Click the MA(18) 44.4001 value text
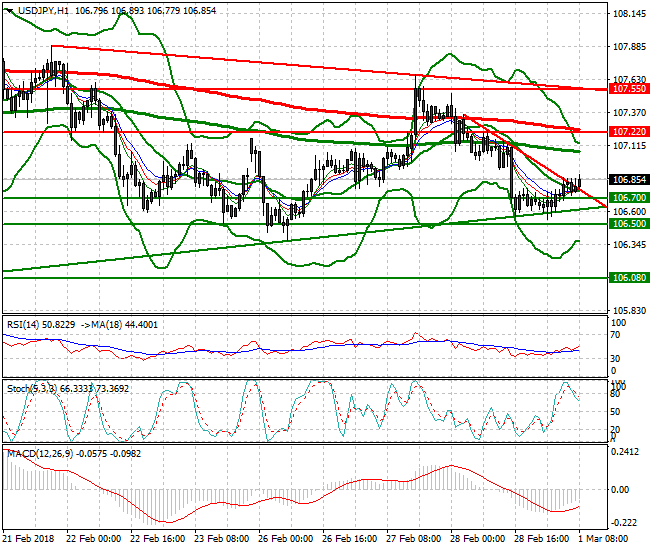Image resolution: width=650 pixels, height=550 pixels. (x=124, y=325)
